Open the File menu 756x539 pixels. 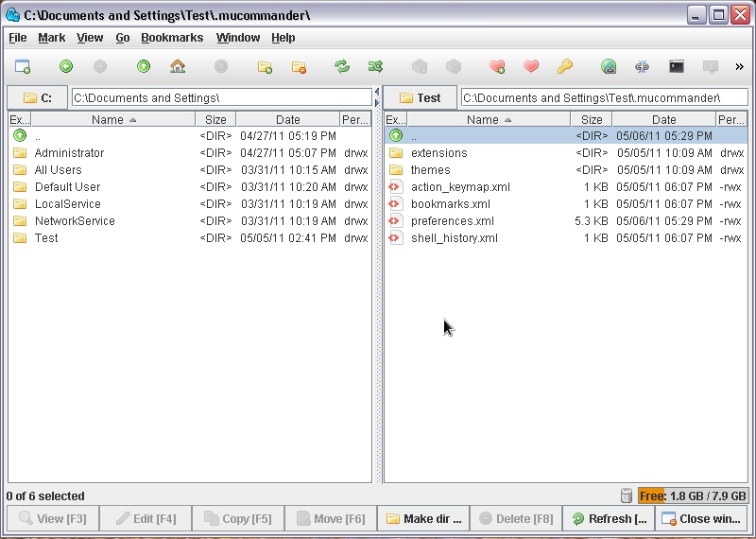pos(18,38)
